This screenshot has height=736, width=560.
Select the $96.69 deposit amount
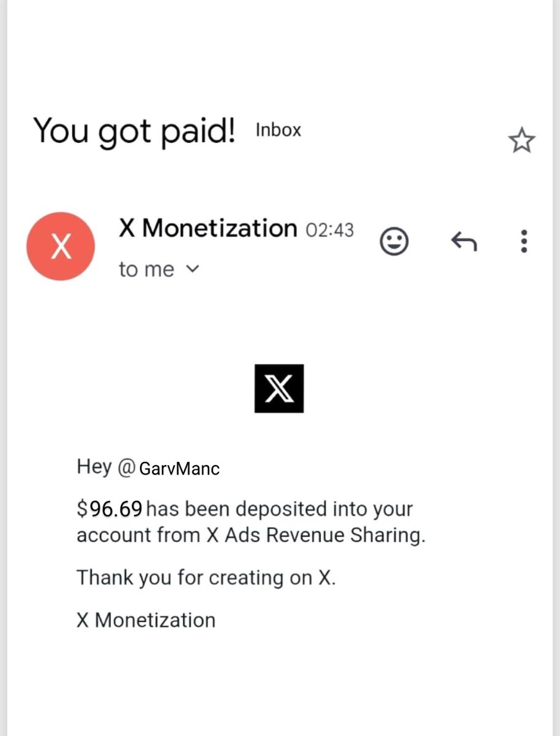pyautogui.click(x=110, y=508)
